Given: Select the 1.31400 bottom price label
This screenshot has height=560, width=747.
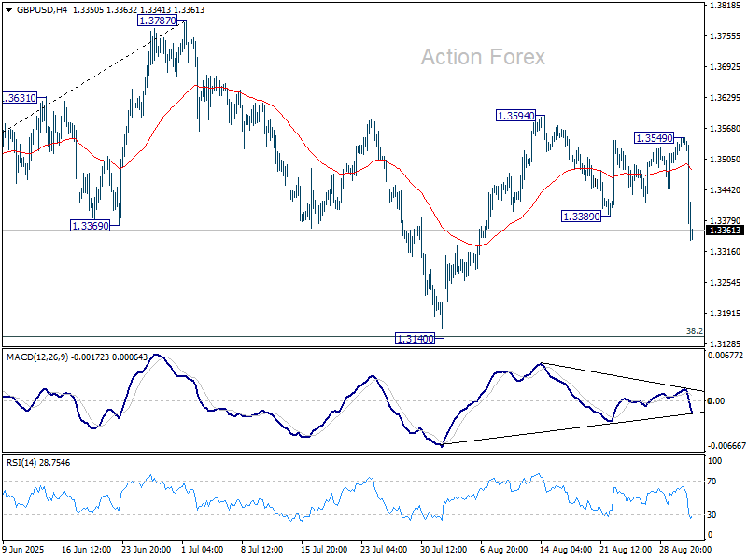Looking at the screenshot, I should (415, 339).
